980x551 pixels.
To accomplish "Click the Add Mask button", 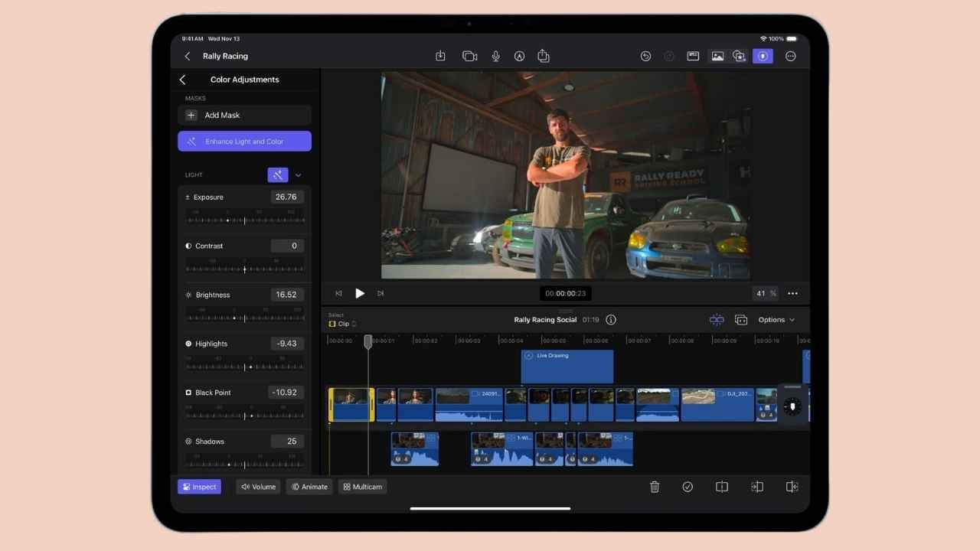I will tap(244, 115).
